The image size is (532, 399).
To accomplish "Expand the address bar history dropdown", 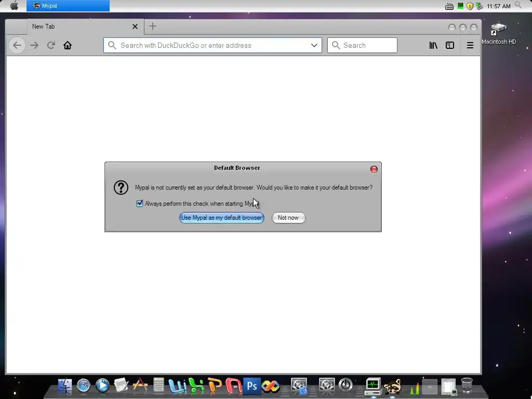I will point(314,45).
